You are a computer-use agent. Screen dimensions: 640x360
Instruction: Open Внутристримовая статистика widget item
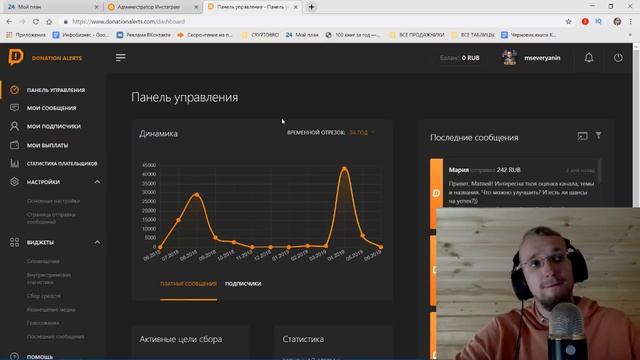pyautogui.click(x=49, y=278)
